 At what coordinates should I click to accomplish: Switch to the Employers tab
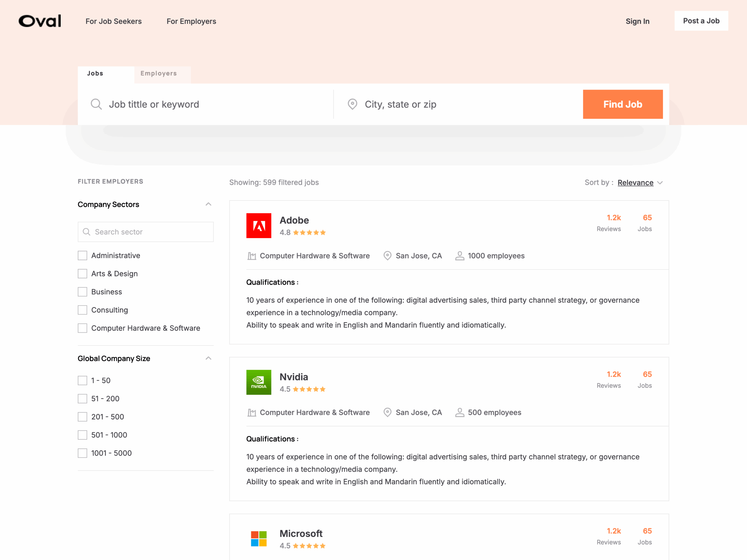[x=159, y=74]
